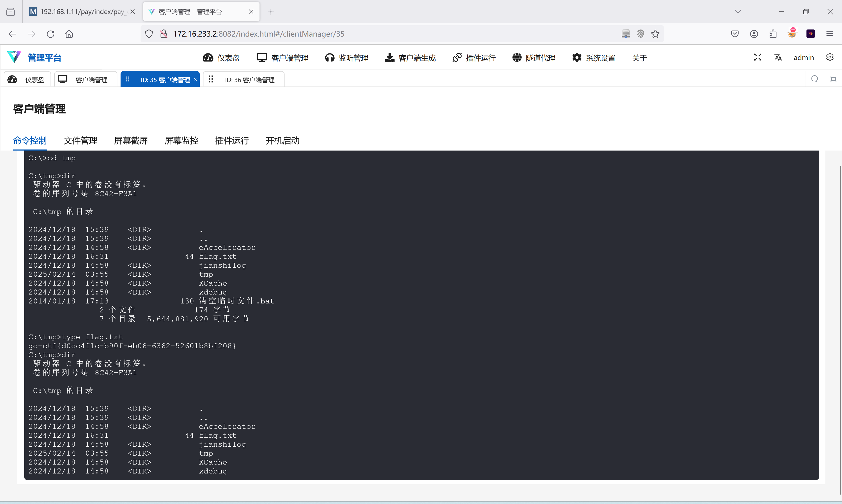
Task: Click the fullscreen expand icon in header
Action: [x=758, y=57]
